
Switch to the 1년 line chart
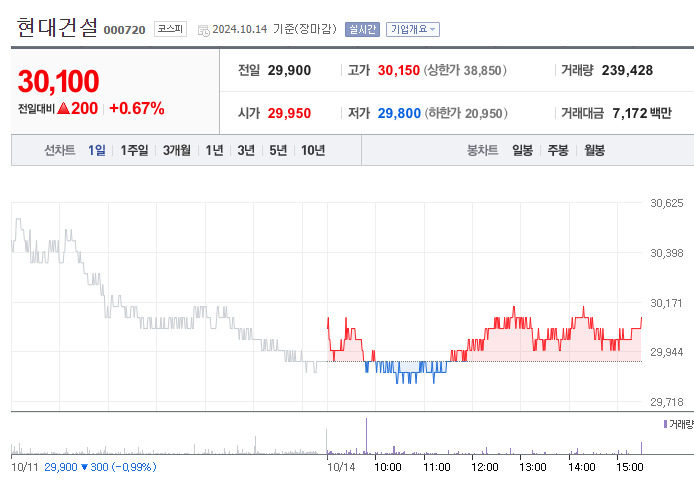[x=214, y=150]
